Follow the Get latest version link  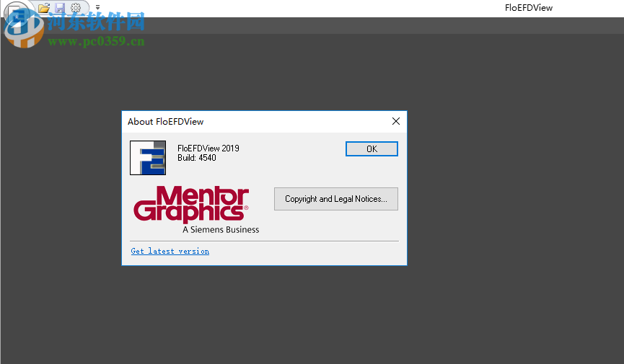click(x=170, y=251)
